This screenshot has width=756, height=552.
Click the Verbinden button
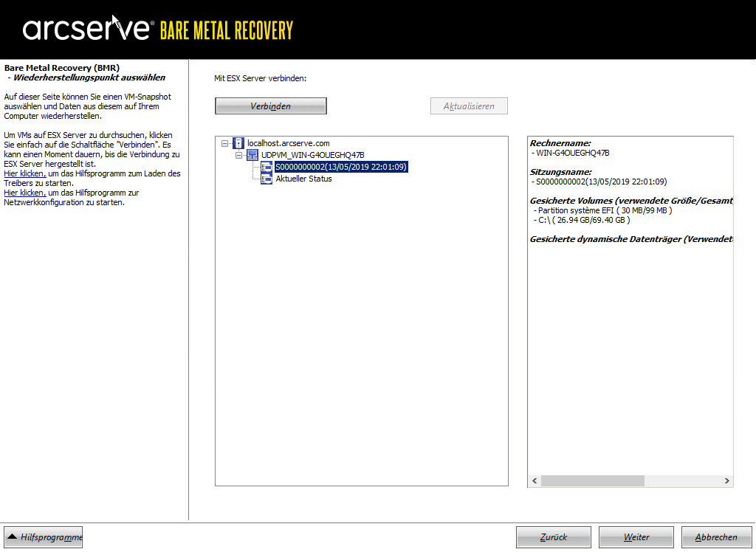click(x=270, y=106)
